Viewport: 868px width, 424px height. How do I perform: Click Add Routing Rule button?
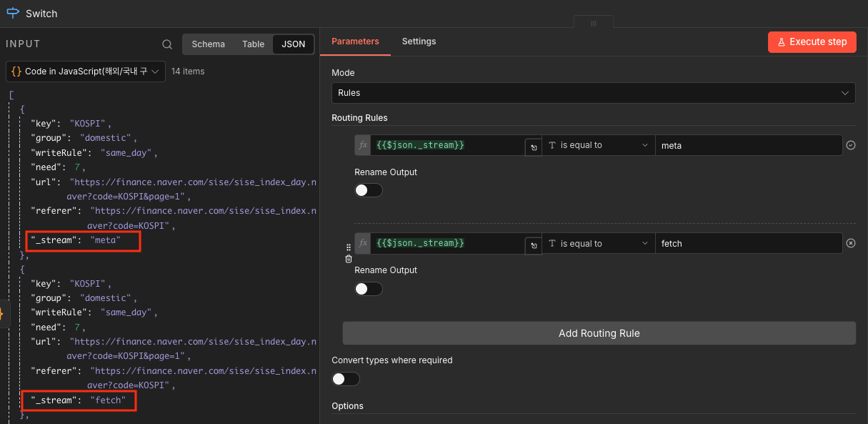tap(599, 333)
